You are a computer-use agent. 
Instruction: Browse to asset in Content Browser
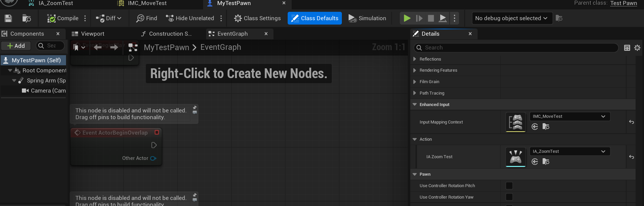(x=26, y=18)
